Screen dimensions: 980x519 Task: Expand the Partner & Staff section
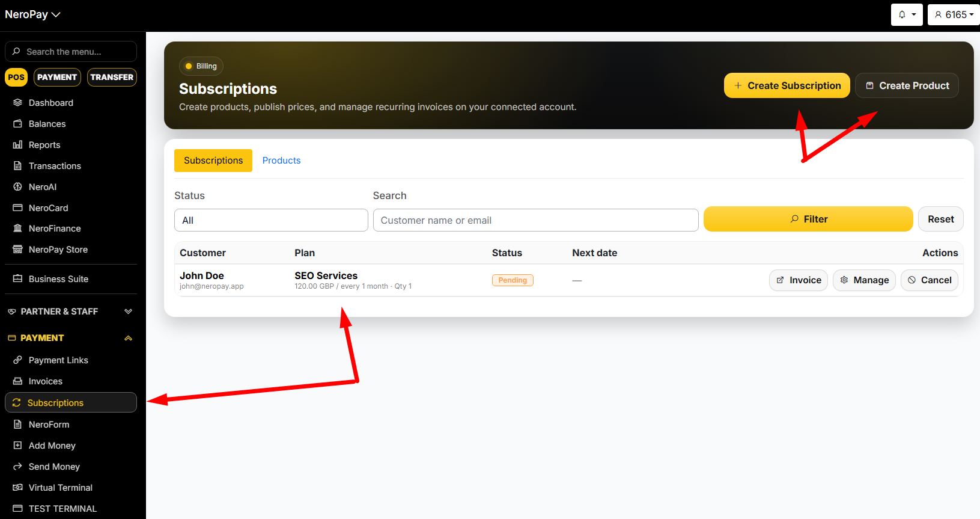pyautogui.click(x=128, y=312)
